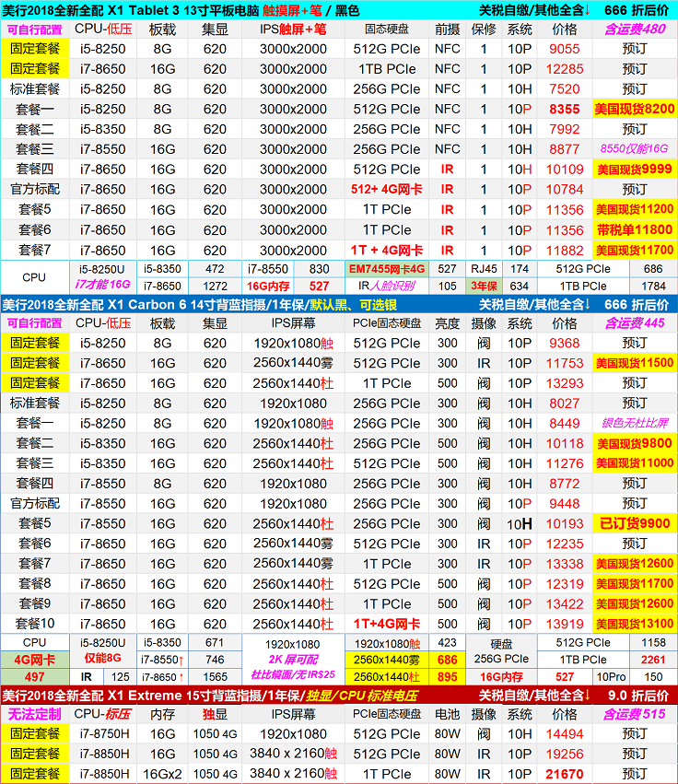Click the 9448 price

(x=565, y=504)
